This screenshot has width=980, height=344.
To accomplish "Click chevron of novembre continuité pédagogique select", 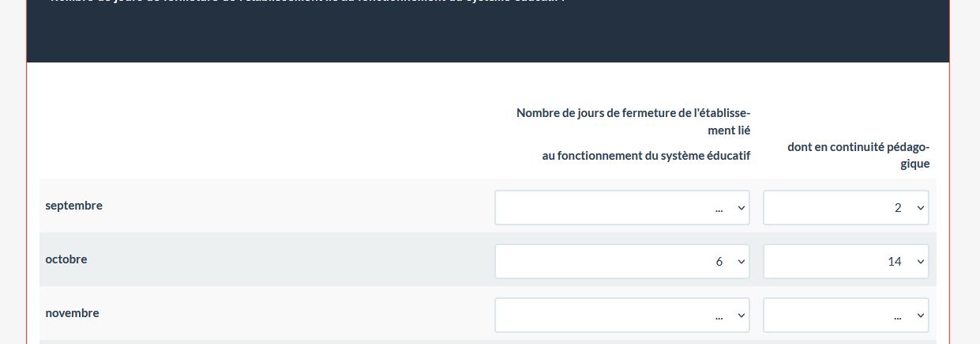I will click(x=920, y=316).
